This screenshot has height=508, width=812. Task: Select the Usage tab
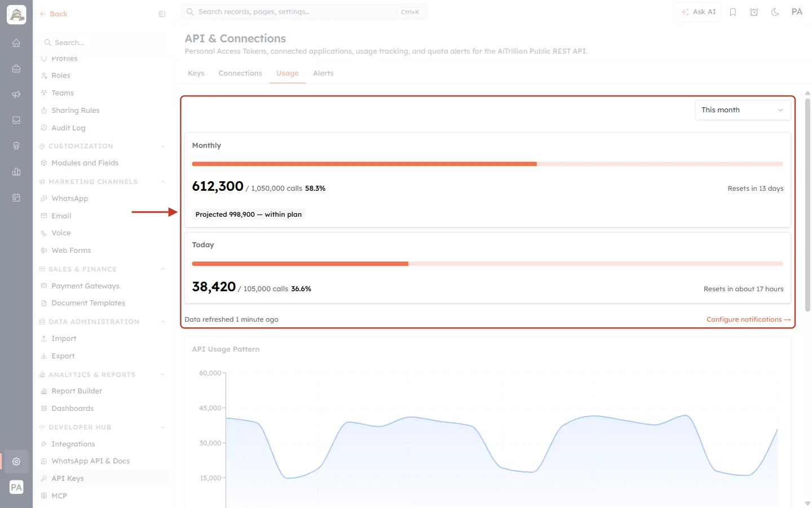coord(288,73)
